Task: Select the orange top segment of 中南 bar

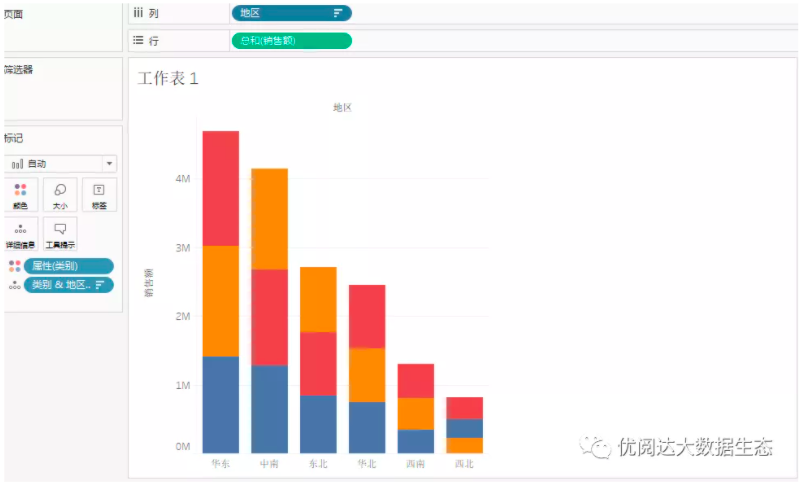Action: (x=269, y=218)
